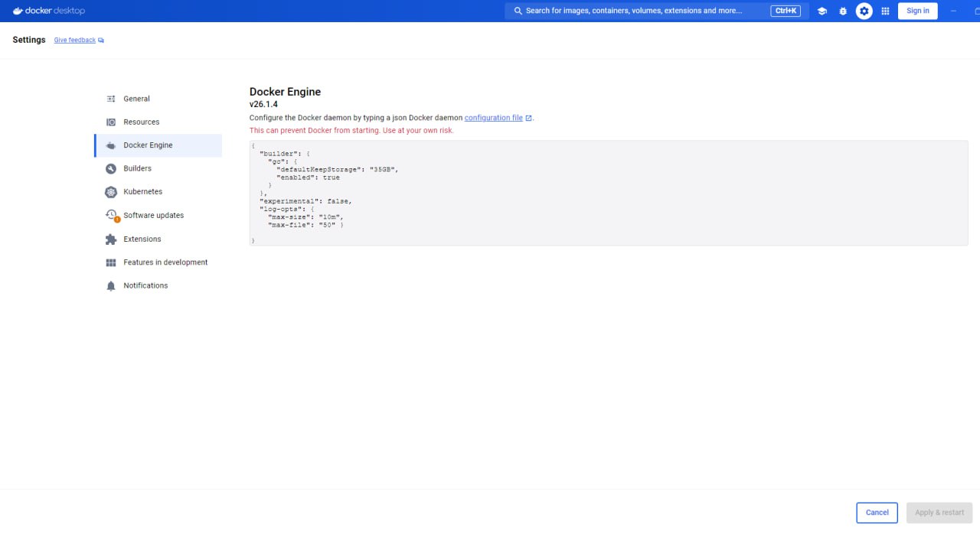
Task: Click the Notifications bell icon
Action: point(111,286)
